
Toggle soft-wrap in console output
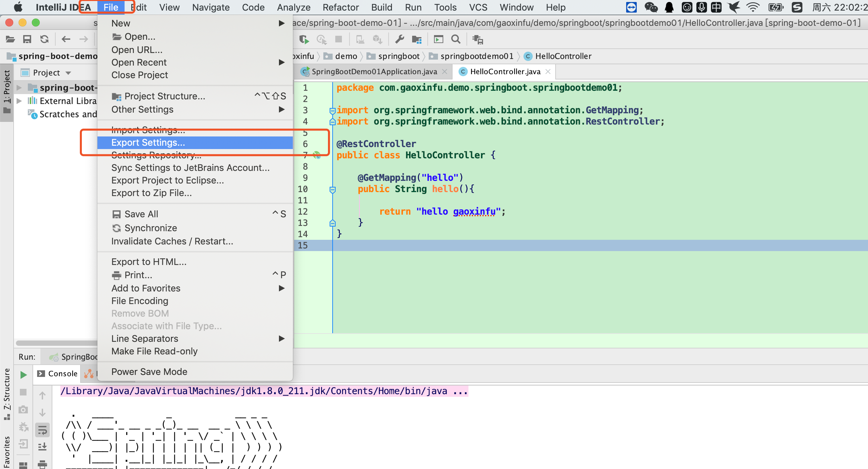tap(42, 430)
